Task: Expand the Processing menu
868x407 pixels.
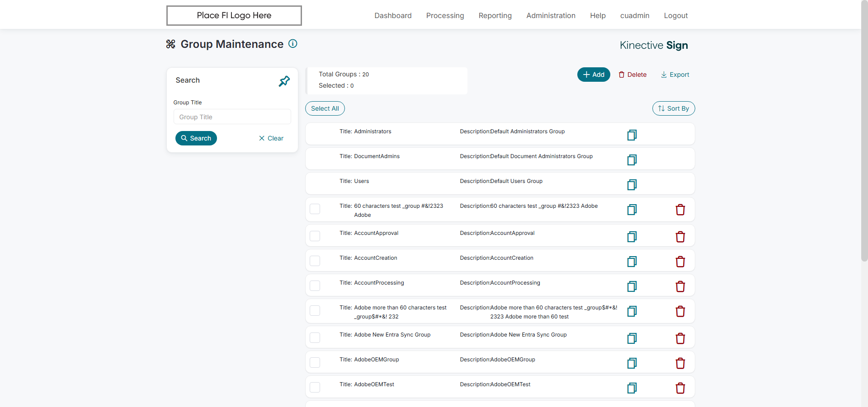Action: [445, 15]
